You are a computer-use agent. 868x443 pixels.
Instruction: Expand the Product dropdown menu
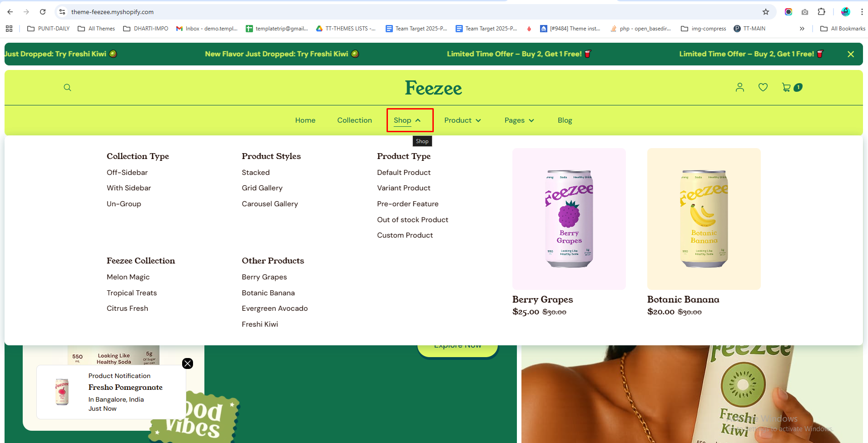(x=462, y=120)
